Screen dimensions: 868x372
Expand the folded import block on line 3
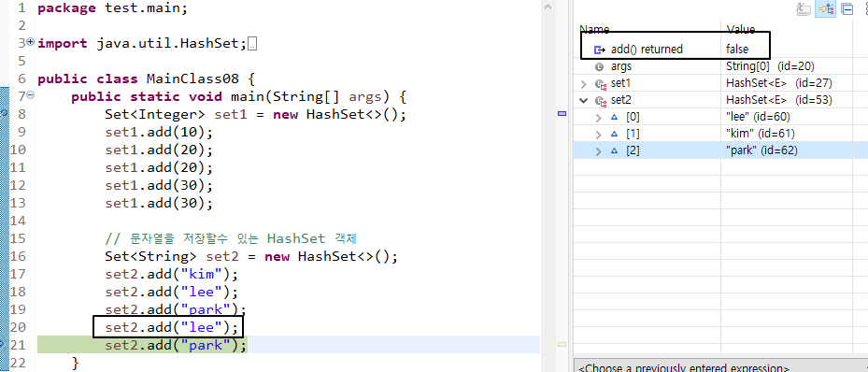coord(30,42)
